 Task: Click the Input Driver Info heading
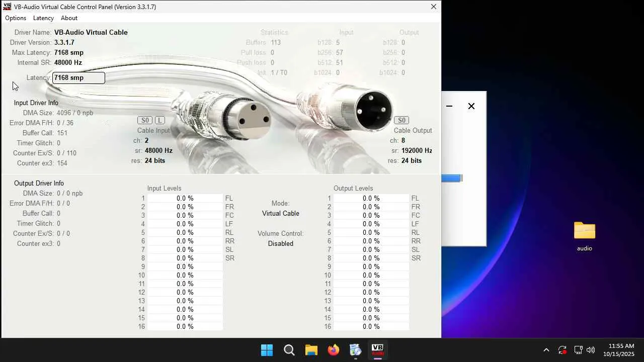point(36,103)
